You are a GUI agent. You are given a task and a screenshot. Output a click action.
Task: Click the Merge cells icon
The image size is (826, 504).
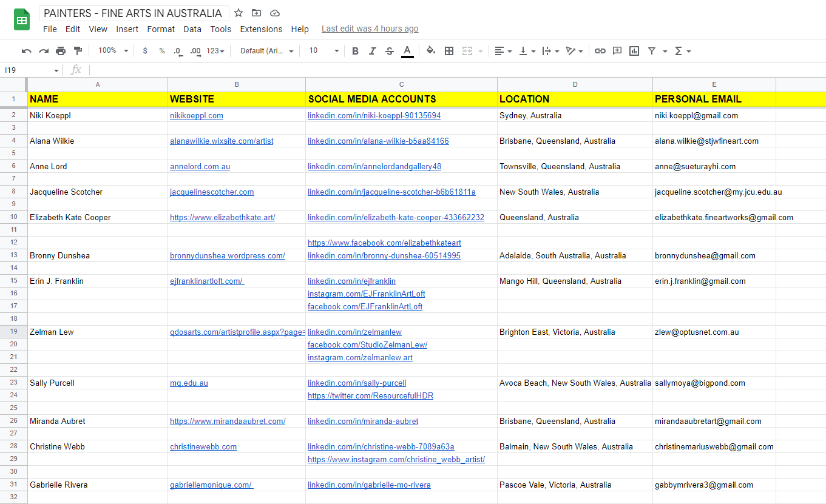[x=467, y=51]
